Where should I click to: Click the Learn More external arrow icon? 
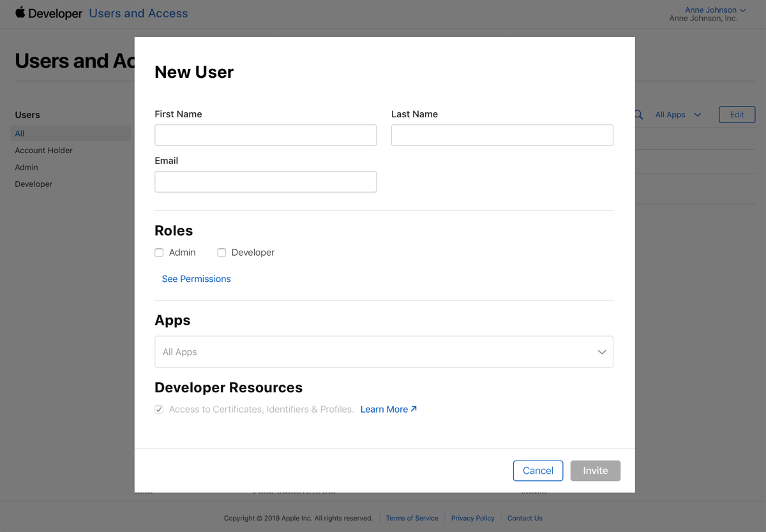pos(414,409)
